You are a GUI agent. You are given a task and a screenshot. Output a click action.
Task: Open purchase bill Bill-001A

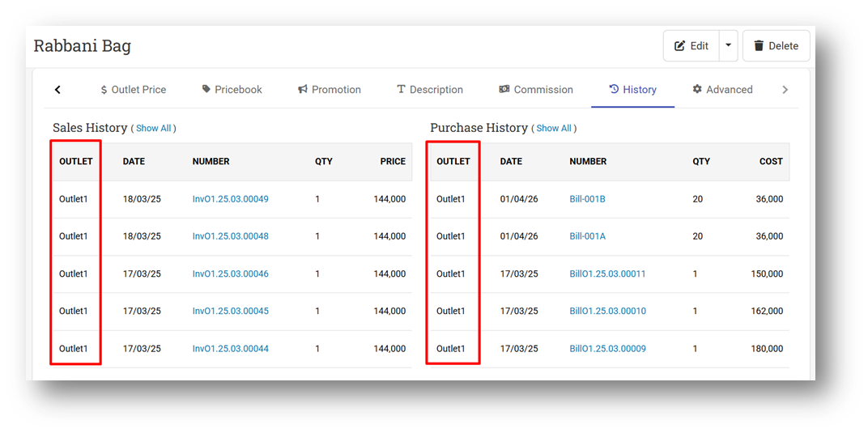587,236
